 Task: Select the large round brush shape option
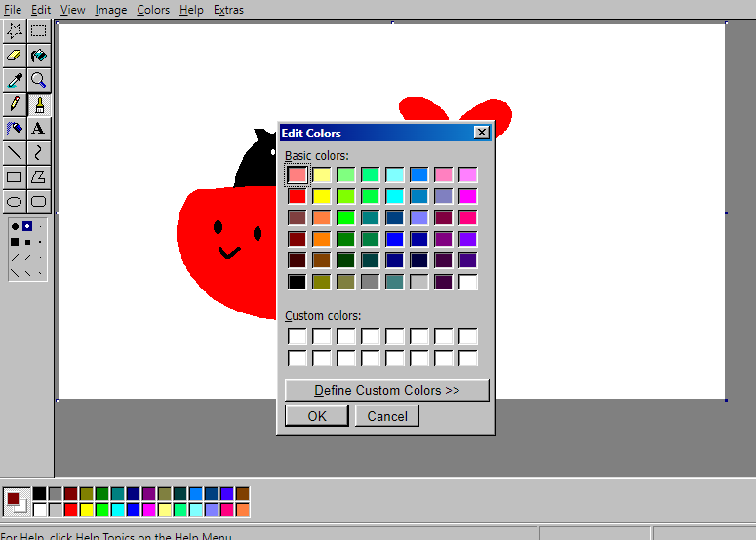[15, 226]
